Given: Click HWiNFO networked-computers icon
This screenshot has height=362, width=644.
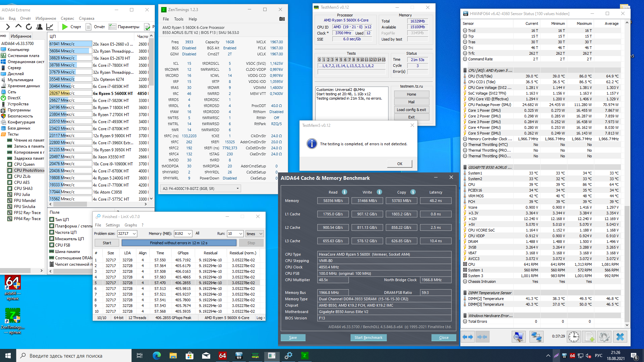Looking at the screenshot, I should (537, 337).
